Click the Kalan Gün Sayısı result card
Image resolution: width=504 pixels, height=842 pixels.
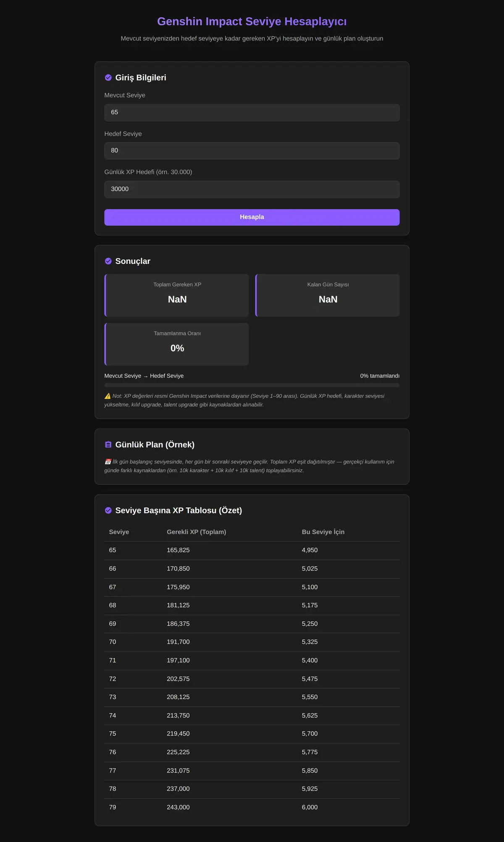coord(328,295)
